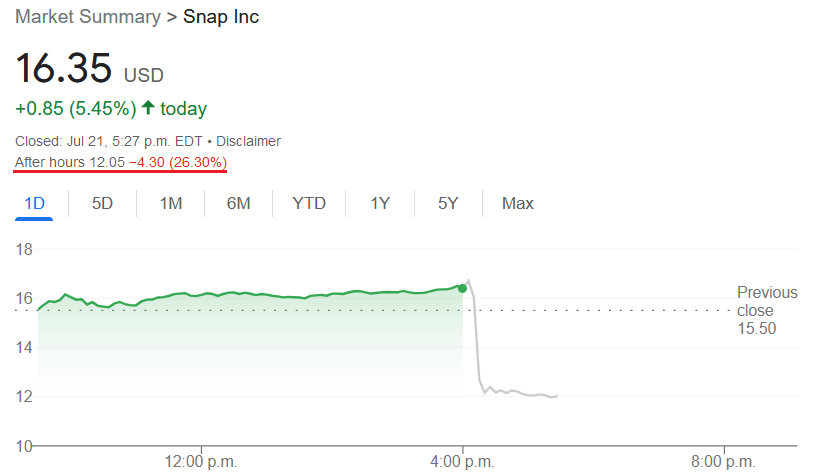Show the YTD chart view
This screenshot has height=476, width=823.
(x=309, y=204)
